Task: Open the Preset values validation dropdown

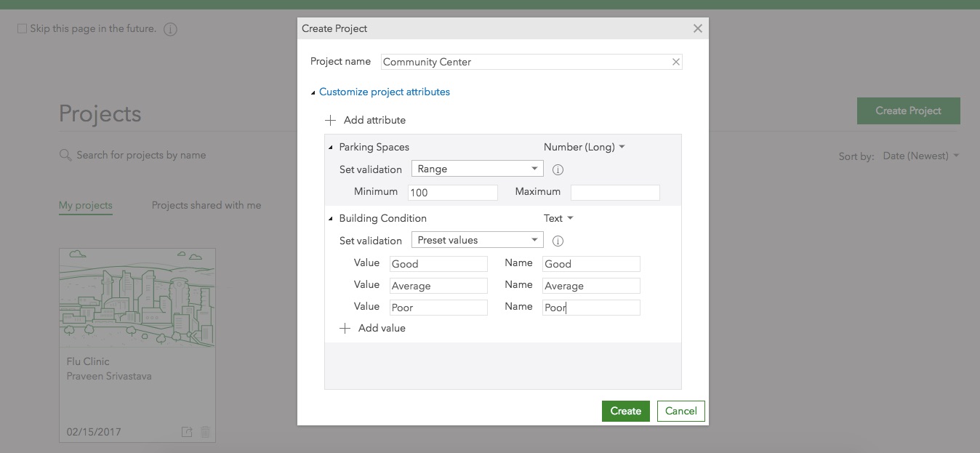Action: point(477,240)
